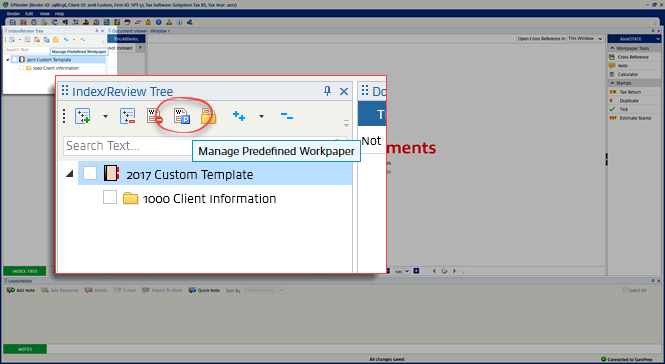665x364 pixels.
Task: Click All changes saved status text
Action: coord(387,359)
